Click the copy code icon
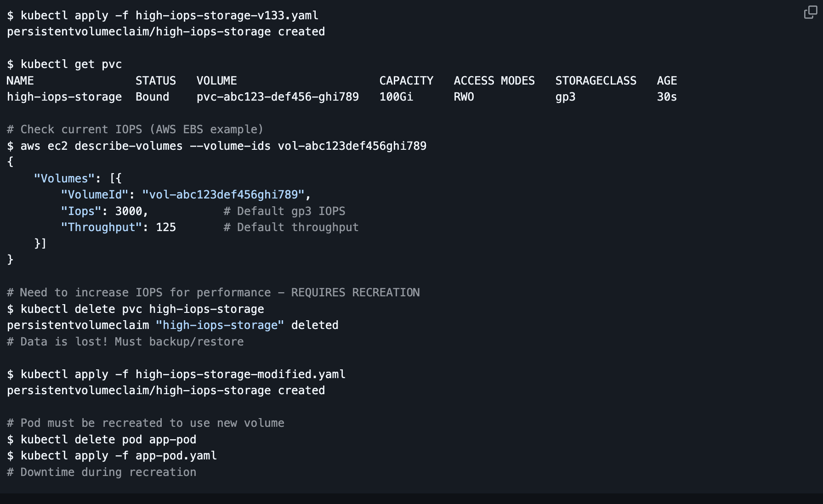823x504 pixels. coord(810,12)
